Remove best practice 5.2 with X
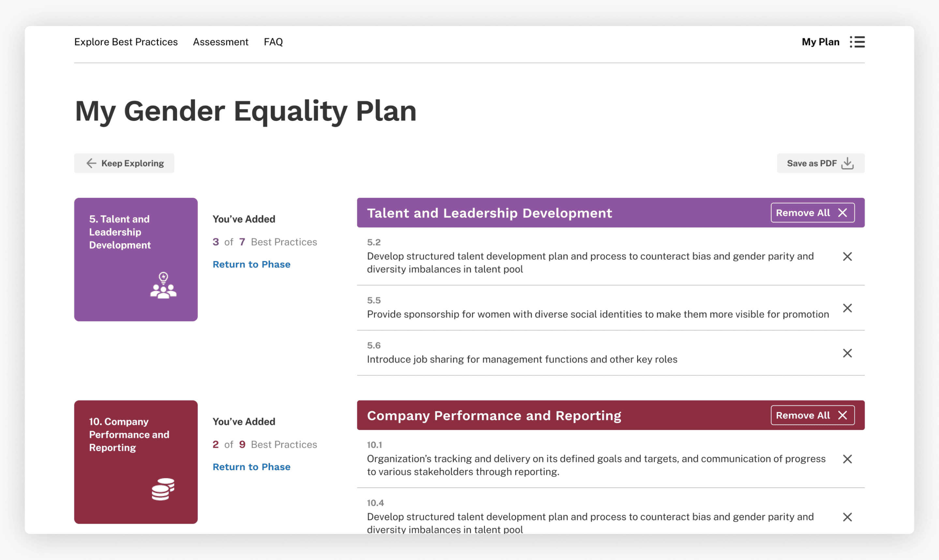The width and height of the screenshot is (939, 560). (x=847, y=257)
